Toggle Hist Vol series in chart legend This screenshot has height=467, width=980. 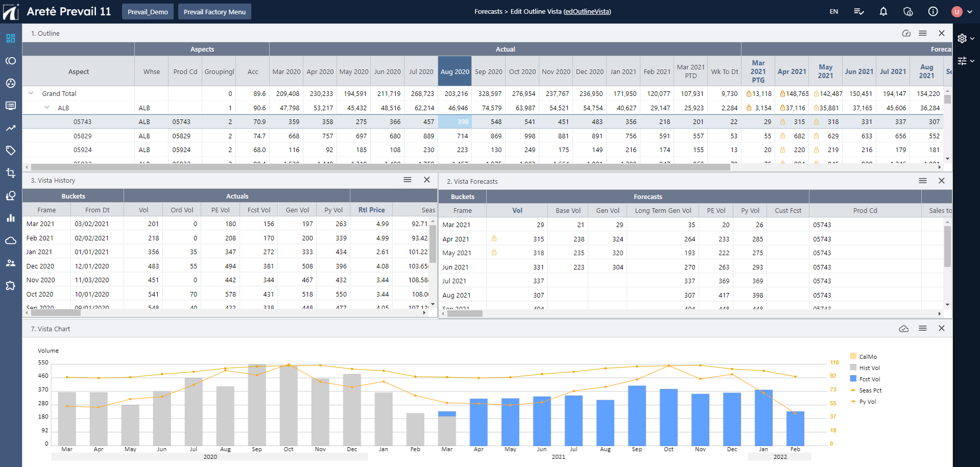[x=869, y=368]
